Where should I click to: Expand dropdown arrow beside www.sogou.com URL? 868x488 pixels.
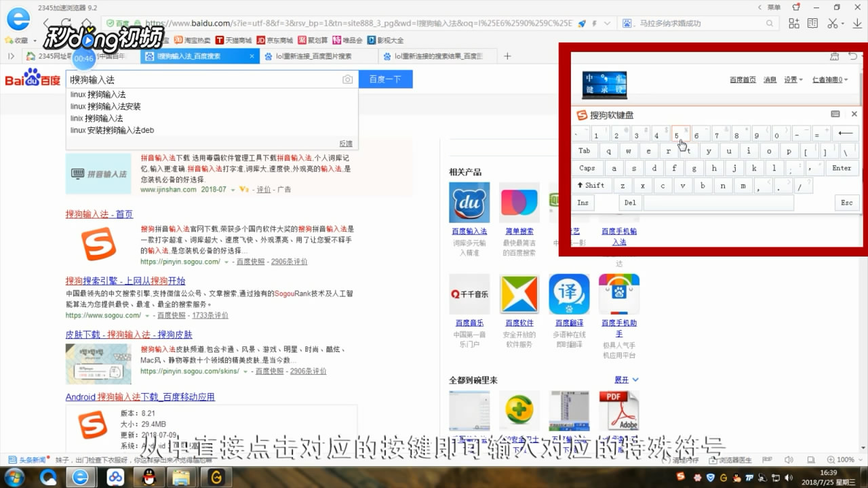coord(147,315)
